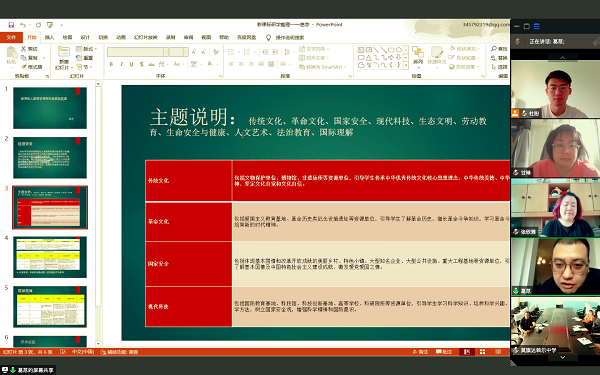Screen dimensions: 600x375
Task: Open the 文件 (File) tab
Action: (x=11, y=37)
